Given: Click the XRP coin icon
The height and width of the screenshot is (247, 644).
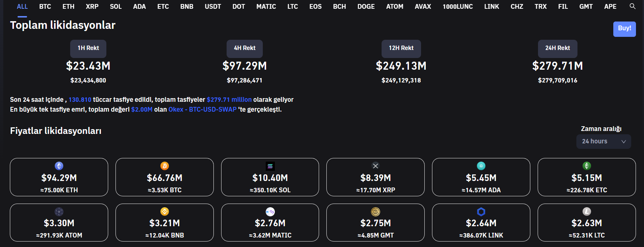Looking at the screenshot, I should click(x=375, y=166).
